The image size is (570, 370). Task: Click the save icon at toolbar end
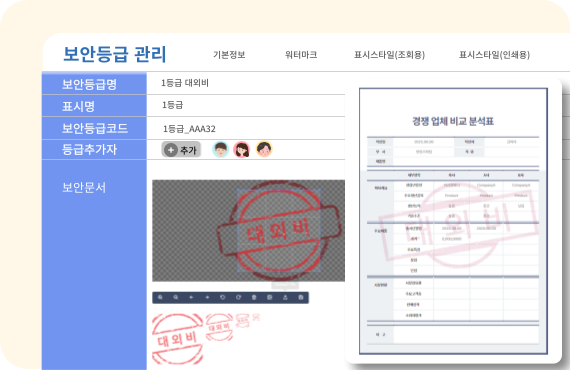point(301,297)
